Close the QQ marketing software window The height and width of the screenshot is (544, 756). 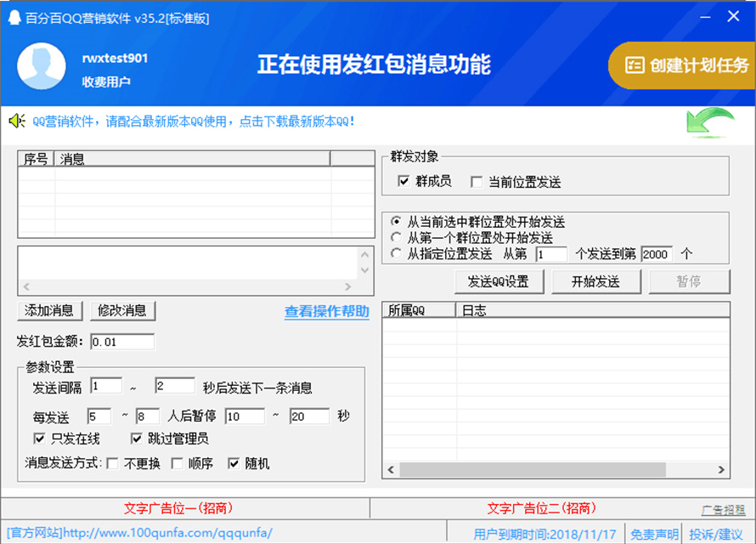point(733,16)
